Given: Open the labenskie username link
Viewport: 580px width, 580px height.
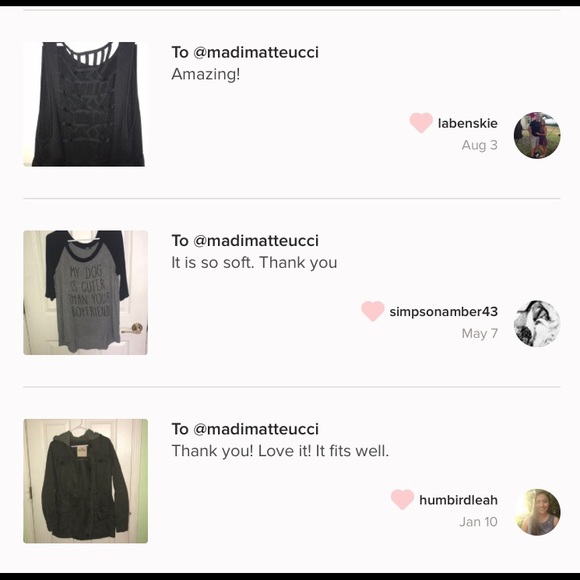Looking at the screenshot, I should 468,123.
